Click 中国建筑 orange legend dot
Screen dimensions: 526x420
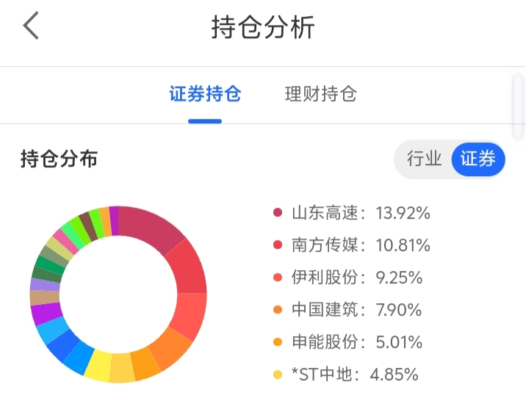[278, 309]
